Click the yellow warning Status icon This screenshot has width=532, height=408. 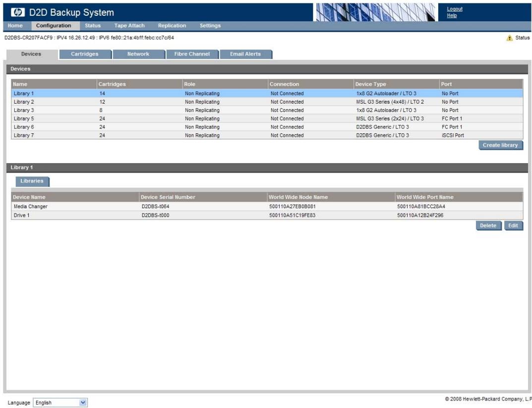click(509, 38)
